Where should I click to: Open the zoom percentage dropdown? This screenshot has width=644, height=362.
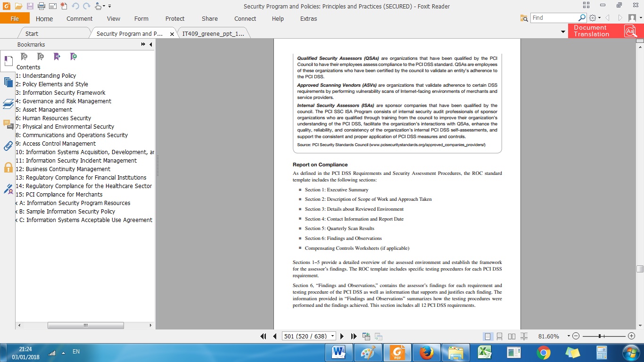pos(568,336)
